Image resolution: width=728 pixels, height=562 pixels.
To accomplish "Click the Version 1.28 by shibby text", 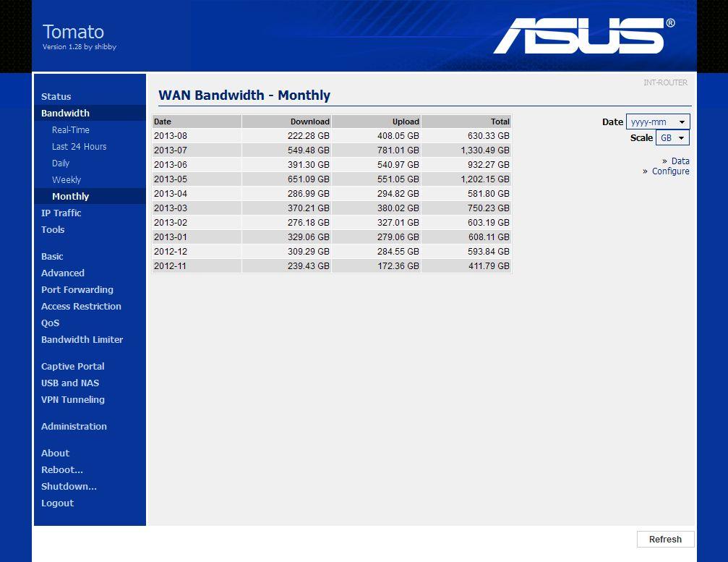I will (80, 47).
